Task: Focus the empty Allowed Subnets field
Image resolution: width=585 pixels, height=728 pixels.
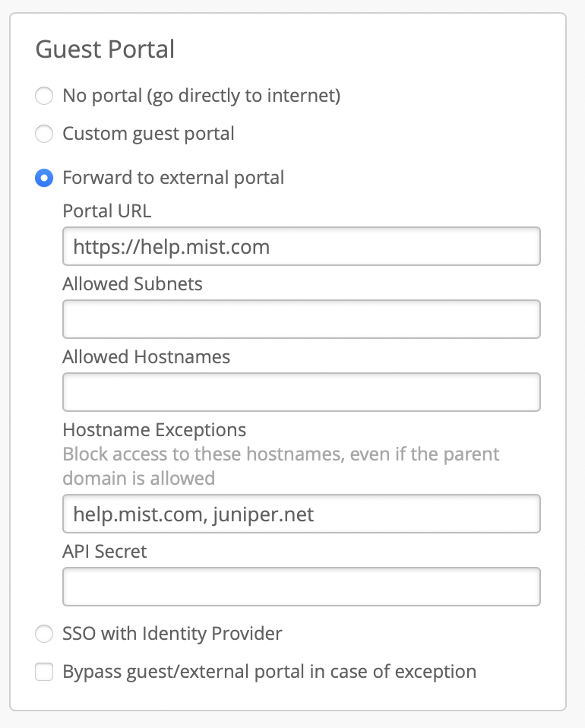Action: 301,319
